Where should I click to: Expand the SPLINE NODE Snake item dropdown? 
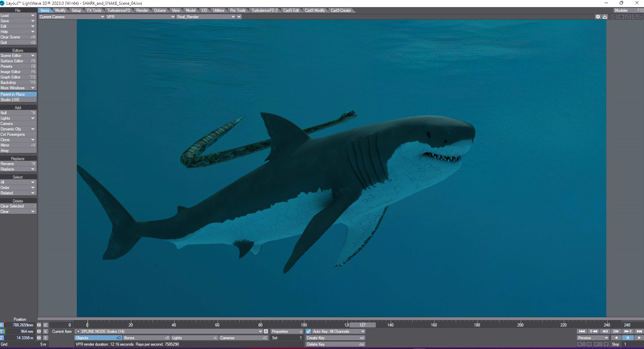(260, 331)
